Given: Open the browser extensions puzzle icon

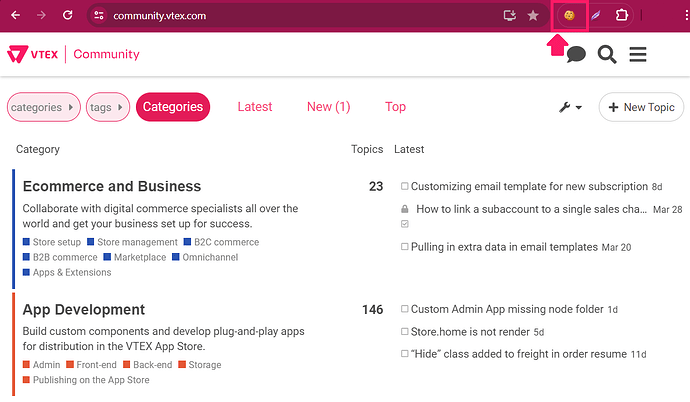Looking at the screenshot, I should point(622,16).
